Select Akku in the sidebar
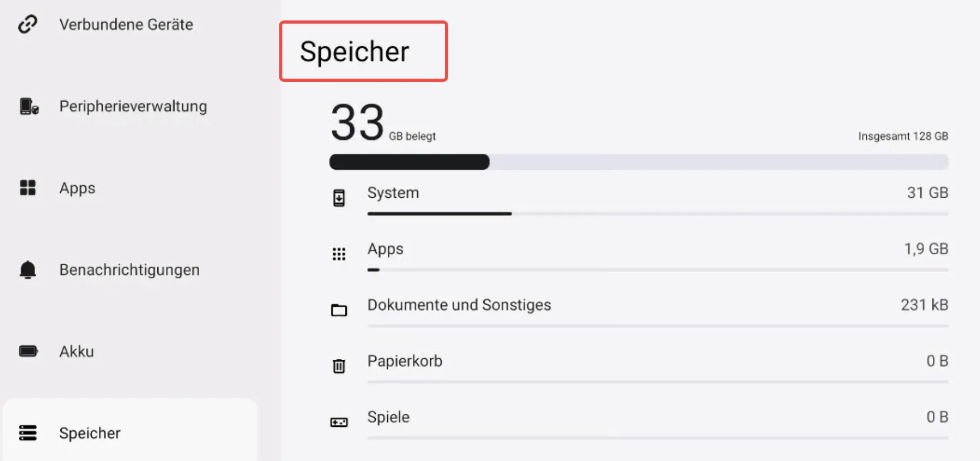Image resolution: width=980 pixels, height=461 pixels. tap(77, 351)
